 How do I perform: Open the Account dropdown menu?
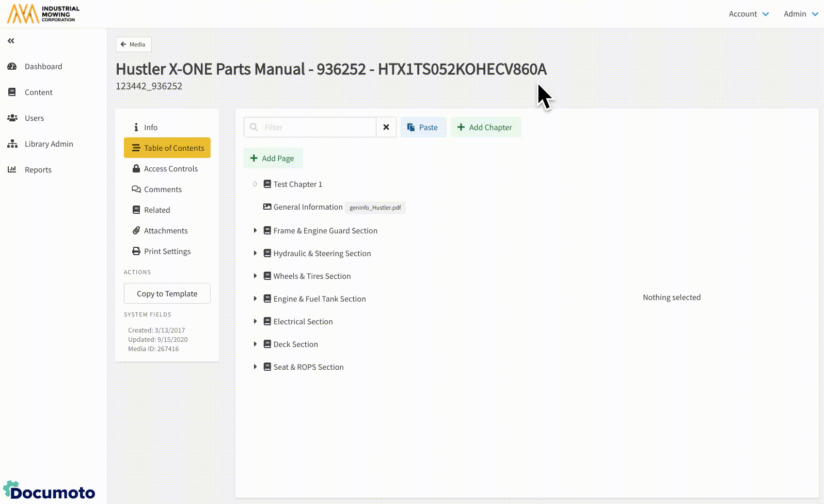tap(748, 14)
